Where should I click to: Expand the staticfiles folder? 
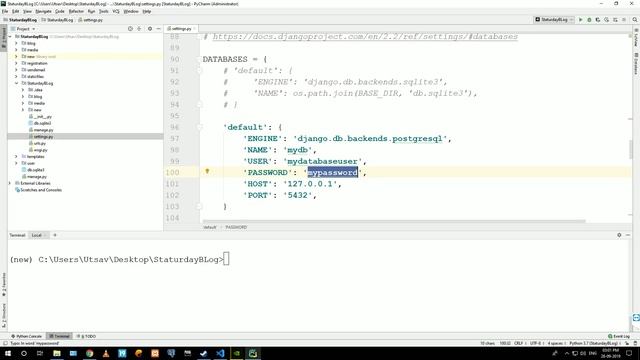(16, 76)
